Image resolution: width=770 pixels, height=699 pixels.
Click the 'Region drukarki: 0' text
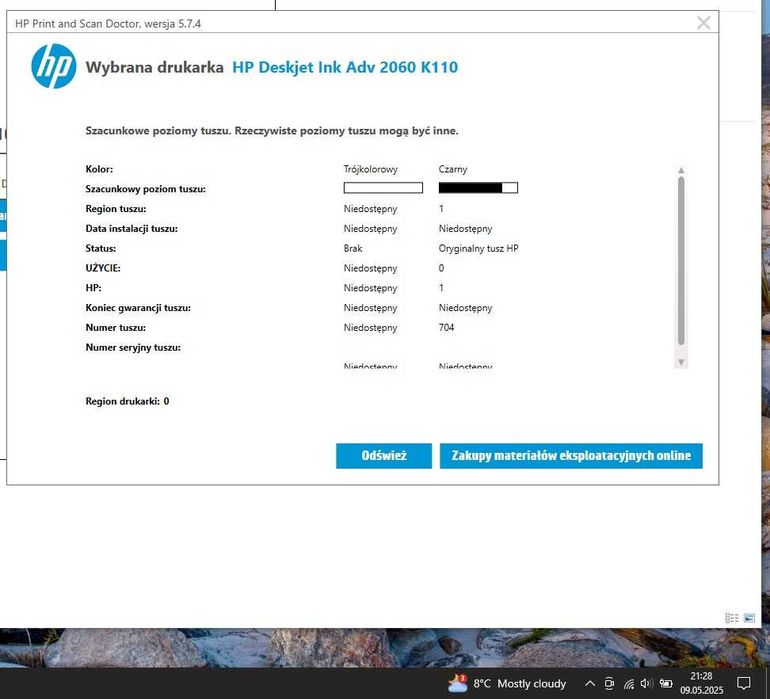coord(127,401)
